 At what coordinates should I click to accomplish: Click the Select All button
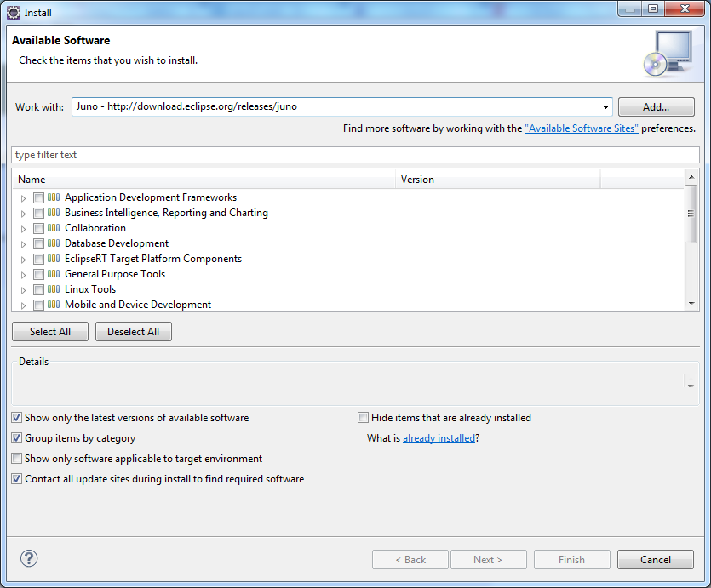click(50, 332)
